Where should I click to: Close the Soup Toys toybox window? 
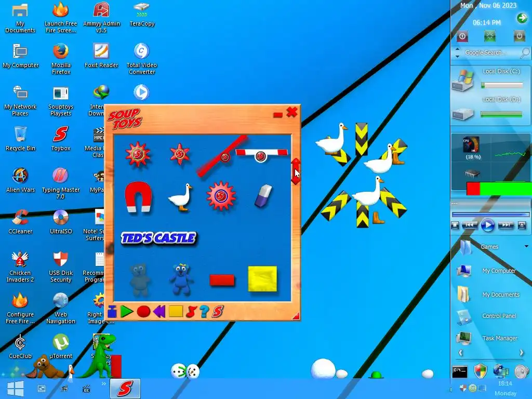[292, 112]
